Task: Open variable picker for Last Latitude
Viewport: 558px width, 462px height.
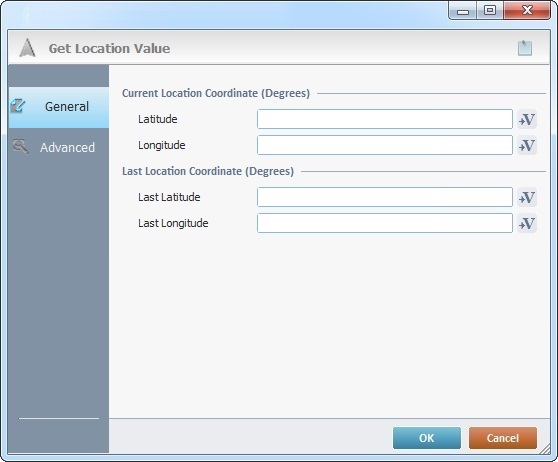Action: point(527,197)
